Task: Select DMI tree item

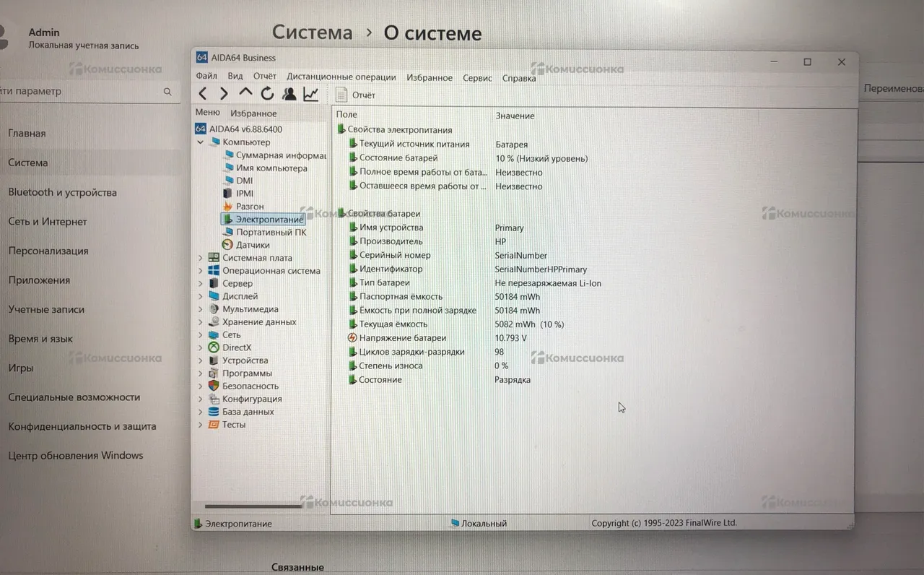Action: 238,181
